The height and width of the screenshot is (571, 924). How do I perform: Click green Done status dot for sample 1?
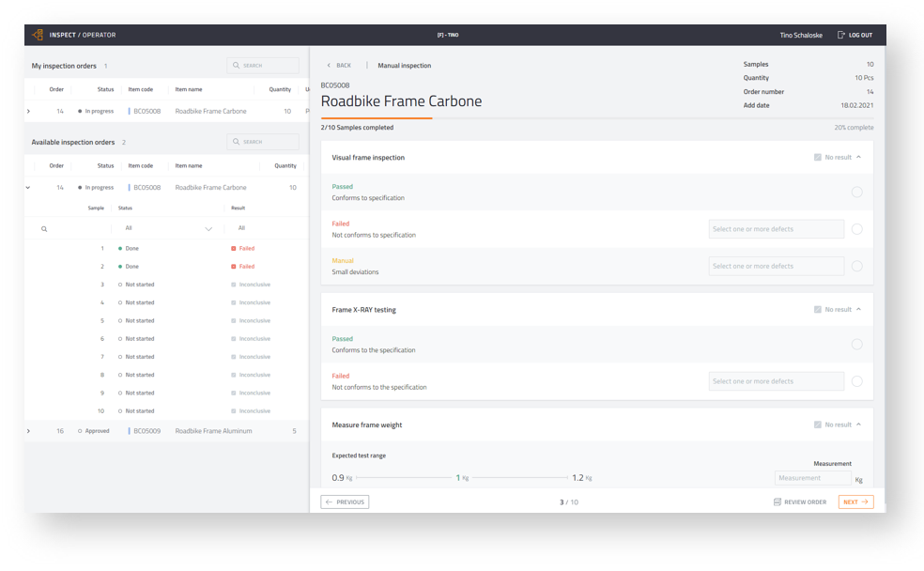pos(120,249)
